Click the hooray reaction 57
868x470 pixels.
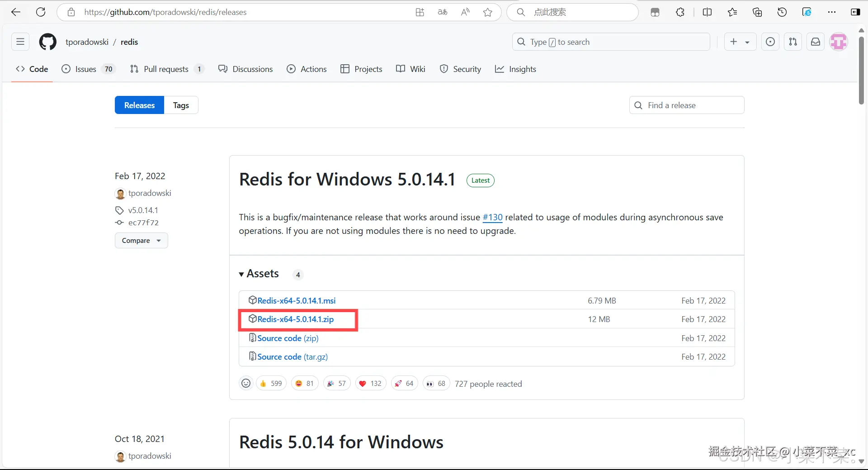(337, 384)
